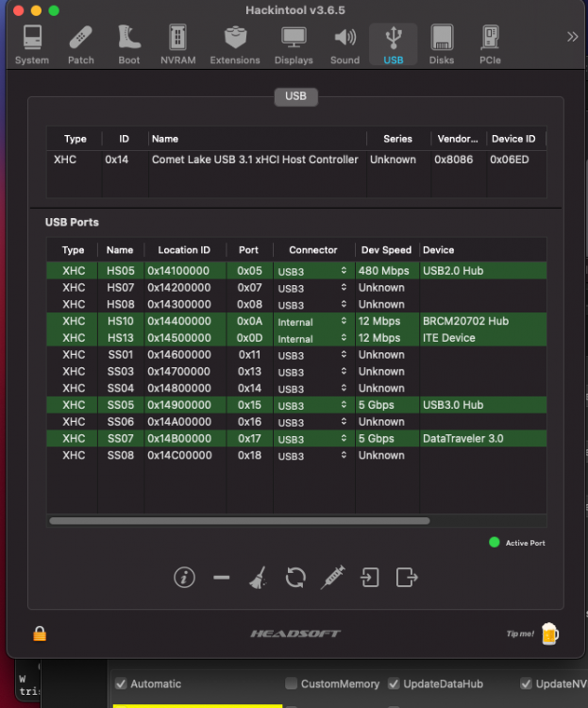Sort ports table by Port column header
The image size is (588, 708).
(x=249, y=250)
